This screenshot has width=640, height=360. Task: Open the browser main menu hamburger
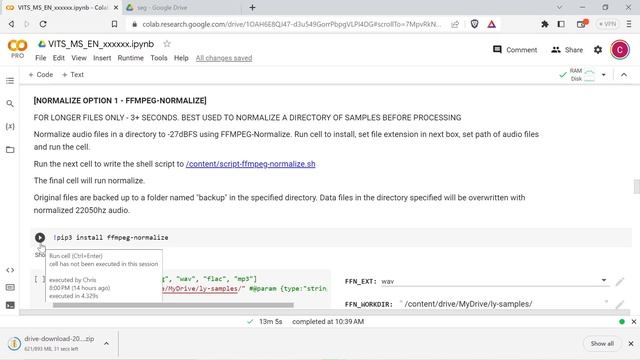tap(629, 24)
